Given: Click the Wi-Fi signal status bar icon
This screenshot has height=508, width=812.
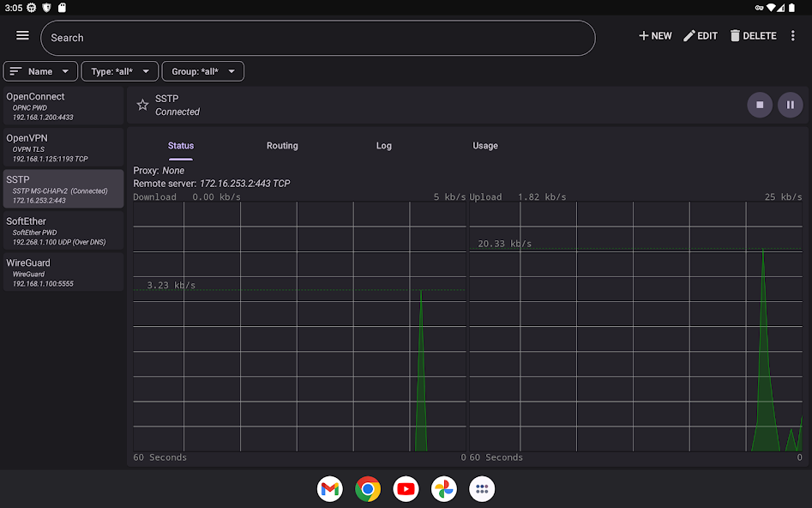Looking at the screenshot, I should (x=770, y=8).
